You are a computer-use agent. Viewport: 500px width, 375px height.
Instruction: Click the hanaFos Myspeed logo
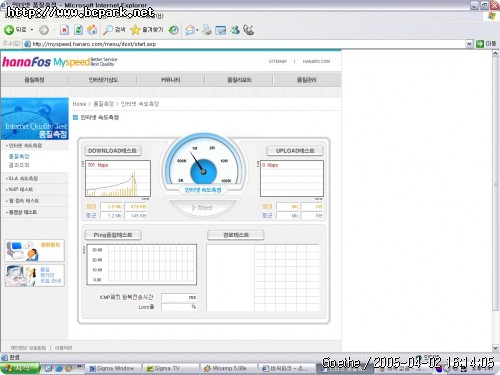(x=60, y=62)
